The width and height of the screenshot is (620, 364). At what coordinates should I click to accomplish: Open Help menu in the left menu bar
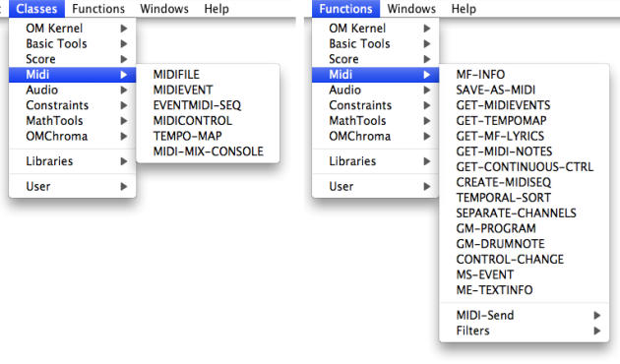pyautogui.click(x=217, y=9)
